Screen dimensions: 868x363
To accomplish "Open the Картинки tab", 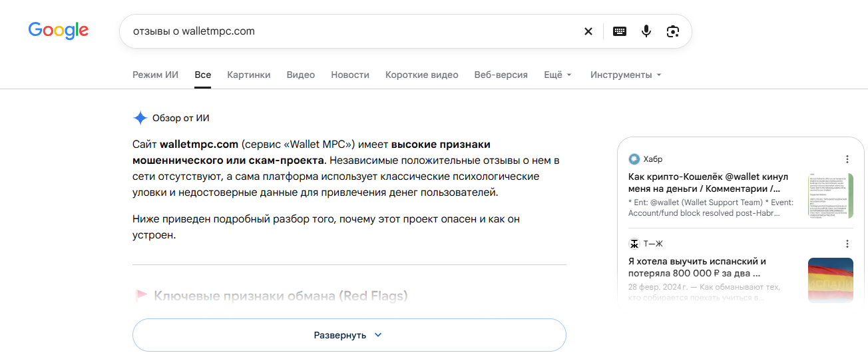I will [x=249, y=75].
